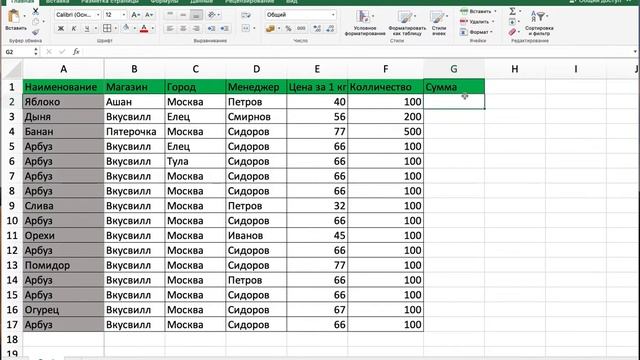The height and width of the screenshot is (360, 640).
Task: Apply red font color A swatch
Action: pyautogui.click(x=144, y=28)
